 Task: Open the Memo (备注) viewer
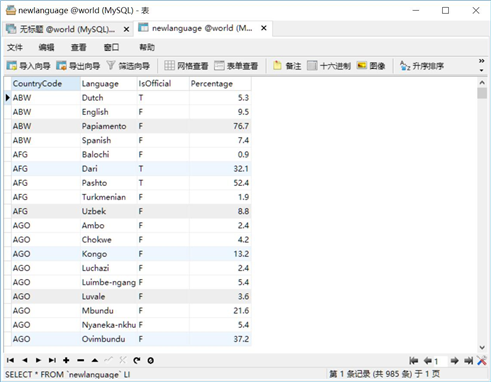click(287, 66)
